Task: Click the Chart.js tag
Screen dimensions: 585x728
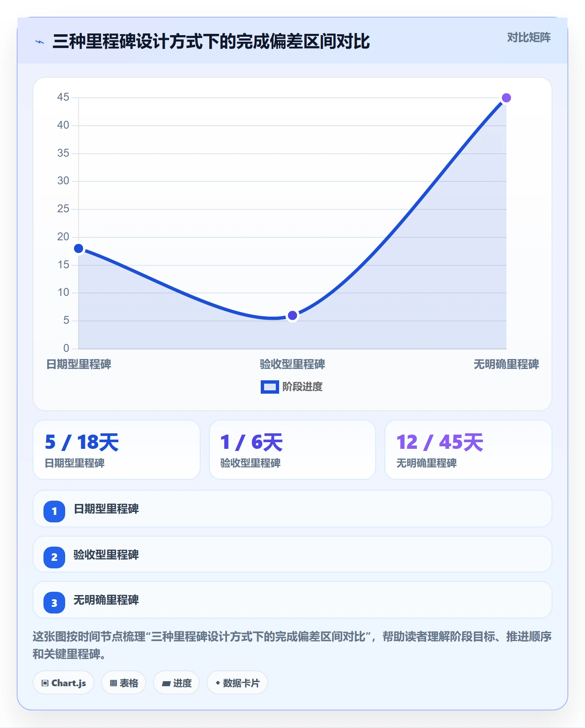Action: (64, 683)
